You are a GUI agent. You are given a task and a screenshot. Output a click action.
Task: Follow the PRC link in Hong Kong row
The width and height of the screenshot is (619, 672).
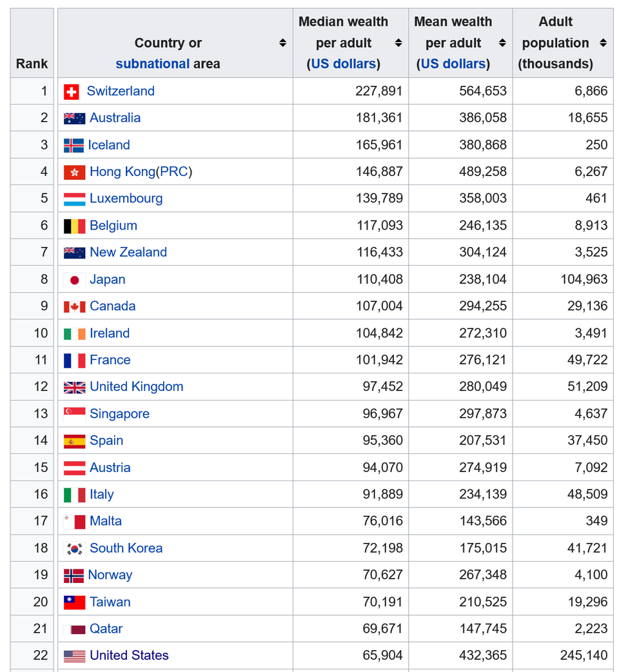pyautogui.click(x=174, y=172)
